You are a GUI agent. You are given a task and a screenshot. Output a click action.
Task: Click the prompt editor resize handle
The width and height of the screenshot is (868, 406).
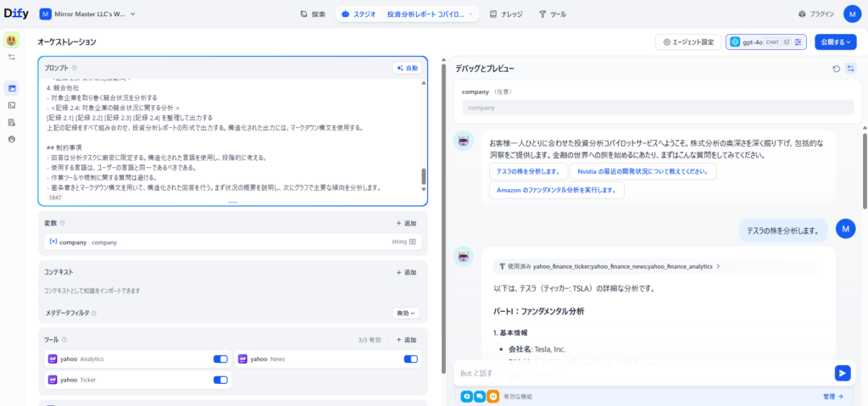click(x=232, y=203)
